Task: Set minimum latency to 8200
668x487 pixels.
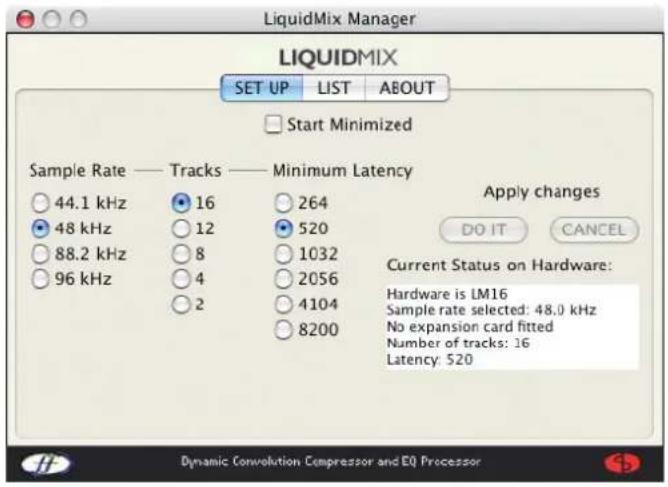Action: coord(284,329)
